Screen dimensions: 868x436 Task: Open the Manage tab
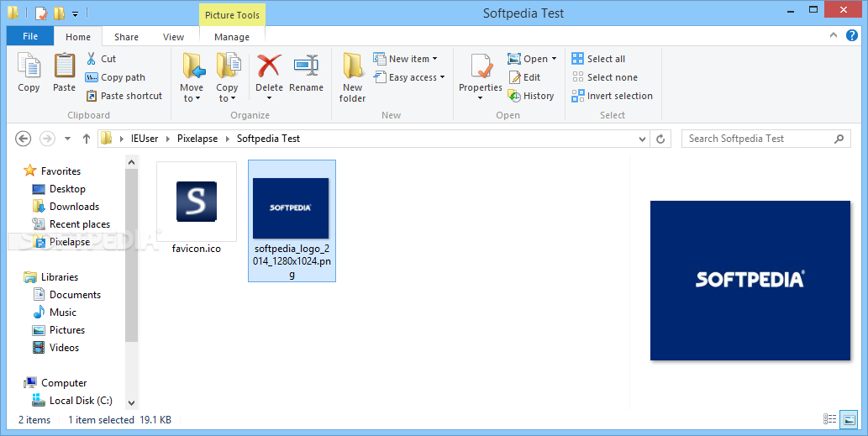tap(232, 37)
